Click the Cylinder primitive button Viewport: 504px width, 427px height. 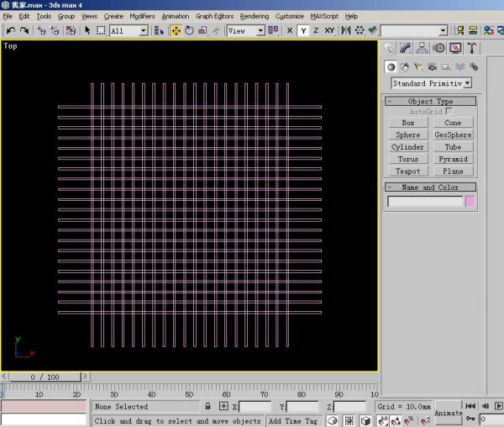(x=408, y=147)
